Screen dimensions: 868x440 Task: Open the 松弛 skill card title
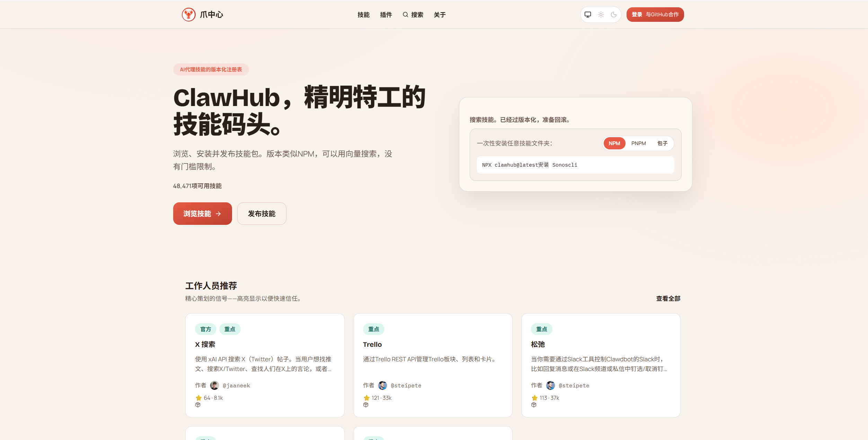point(538,344)
